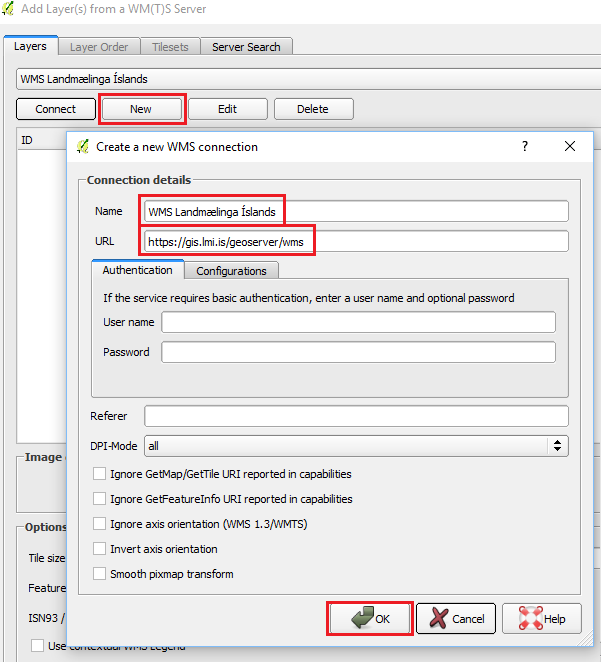The width and height of the screenshot is (601, 662).
Task: Click the QGIS icon in dialog title bar
Action: (83, 146)
